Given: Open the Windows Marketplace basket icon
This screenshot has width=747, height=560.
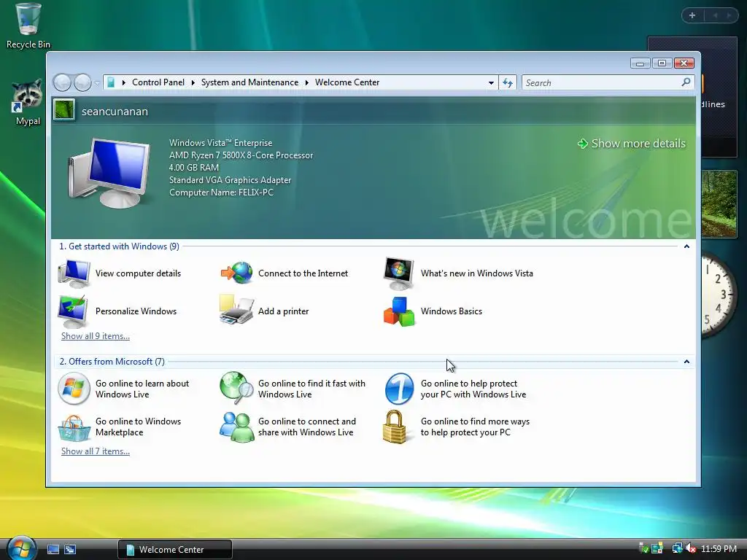Looking at the screenshot, I should [x=74, y=427].
